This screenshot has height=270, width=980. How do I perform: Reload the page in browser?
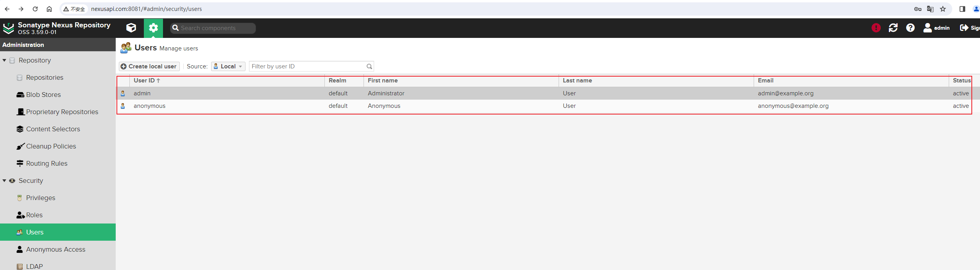pyautogui.click(x=35, y=9)
